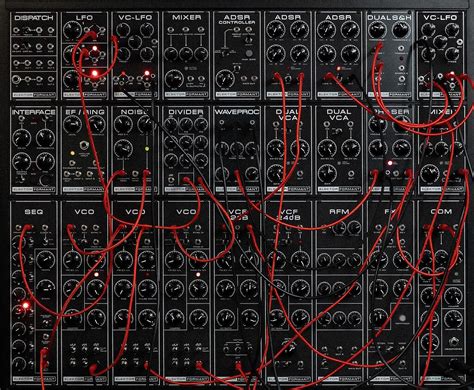Click the PHASER module title
This screenshot has height=390, width=474.
click(390, 112)
